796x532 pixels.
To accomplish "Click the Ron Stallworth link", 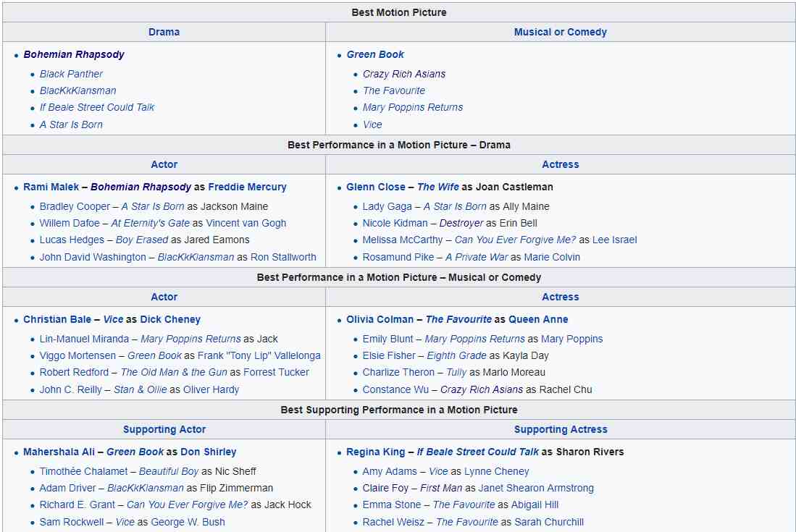I will tap(283, 257).
